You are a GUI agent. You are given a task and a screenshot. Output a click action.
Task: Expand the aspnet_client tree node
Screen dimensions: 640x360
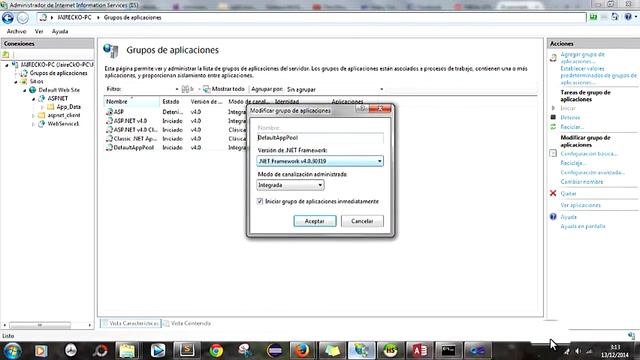click(33, 116)
